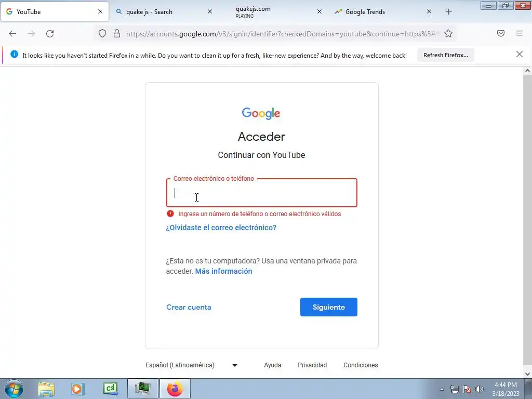The image size is (532, 399).
Task: Open a new tab with the plus button
Action: 448,12
